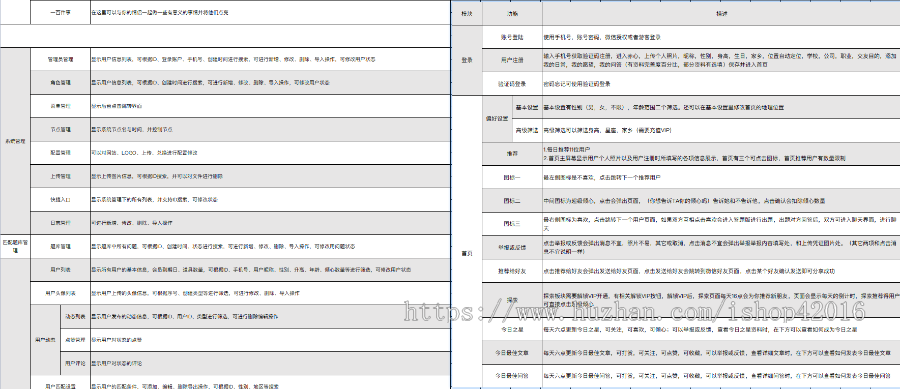Select the 搜索 cell

point(512,299)
